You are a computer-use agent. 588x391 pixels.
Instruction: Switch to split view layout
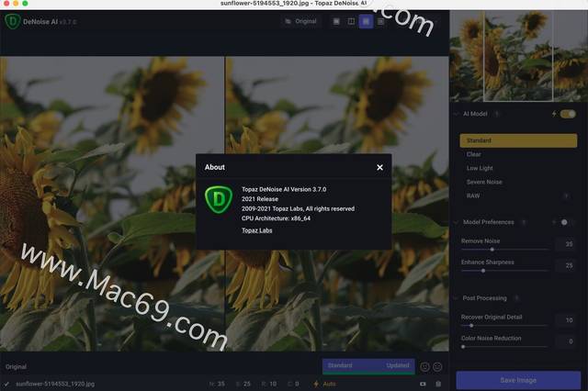[x=351, y=21]
